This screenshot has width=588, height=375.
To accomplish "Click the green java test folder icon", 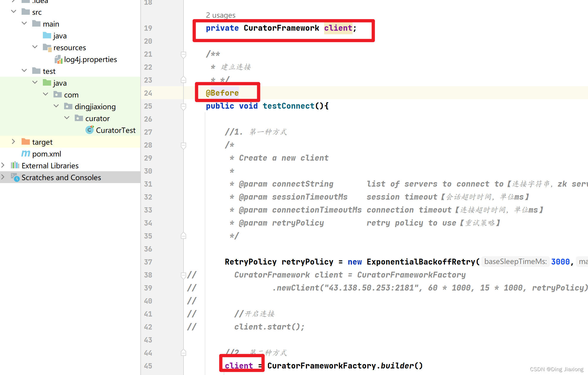I will [47, 83].
